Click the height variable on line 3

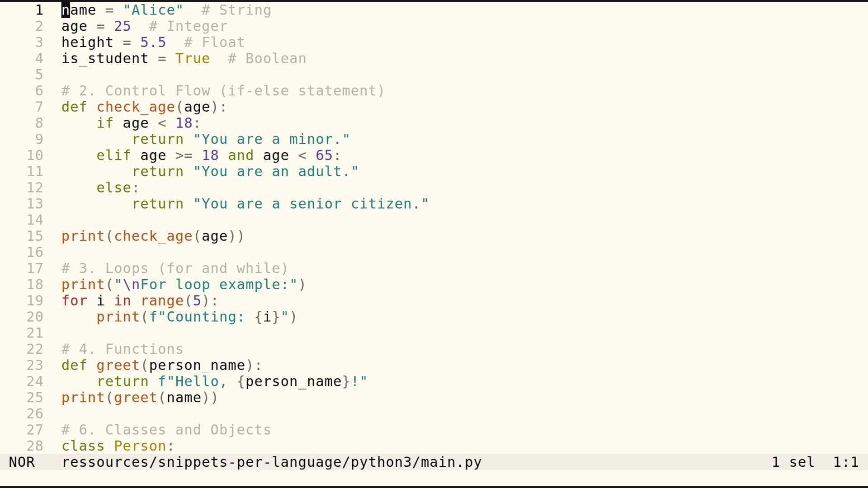click(87, 42)
